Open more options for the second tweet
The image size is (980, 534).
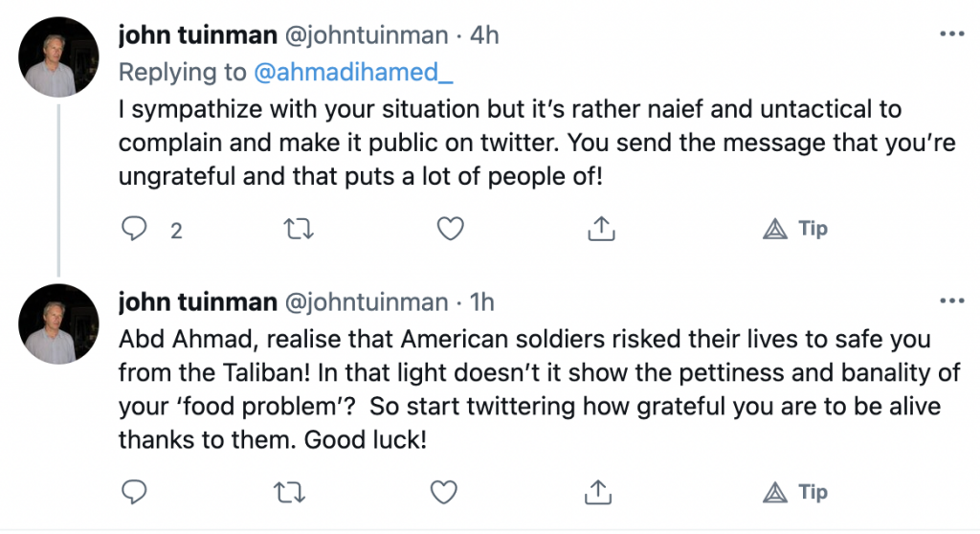pyautogui.click(x=952, y=301)
